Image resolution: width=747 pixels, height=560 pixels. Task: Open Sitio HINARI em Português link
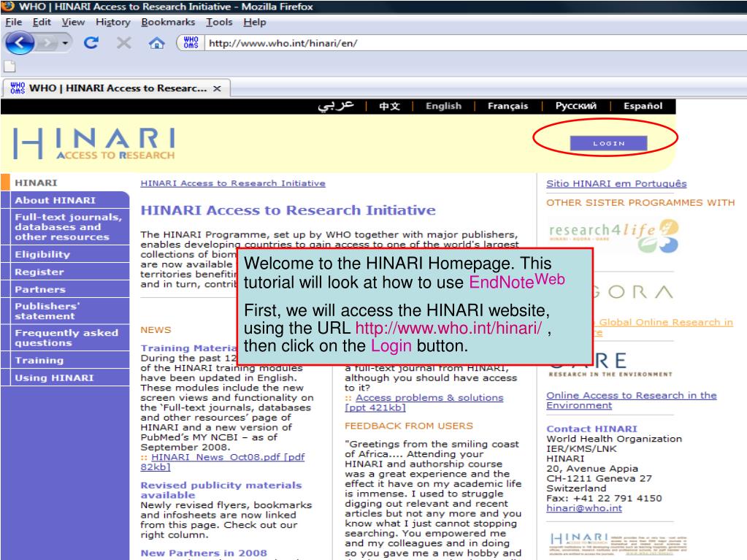click(x=616, y=184)
